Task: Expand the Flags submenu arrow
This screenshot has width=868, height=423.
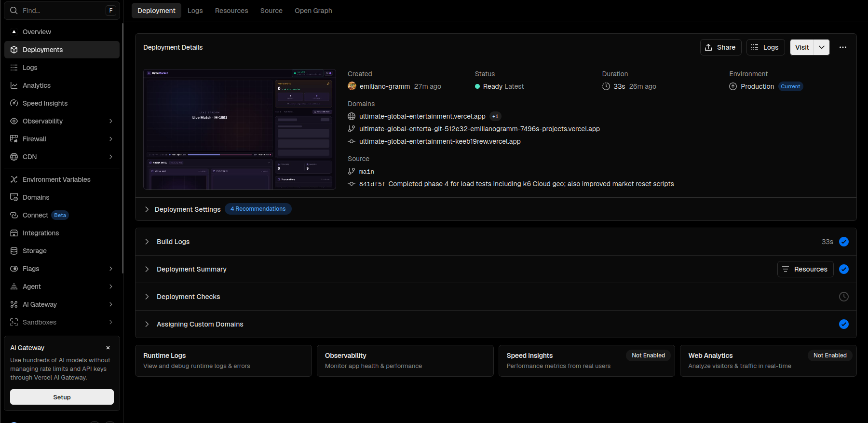Action: click(111, 269)
